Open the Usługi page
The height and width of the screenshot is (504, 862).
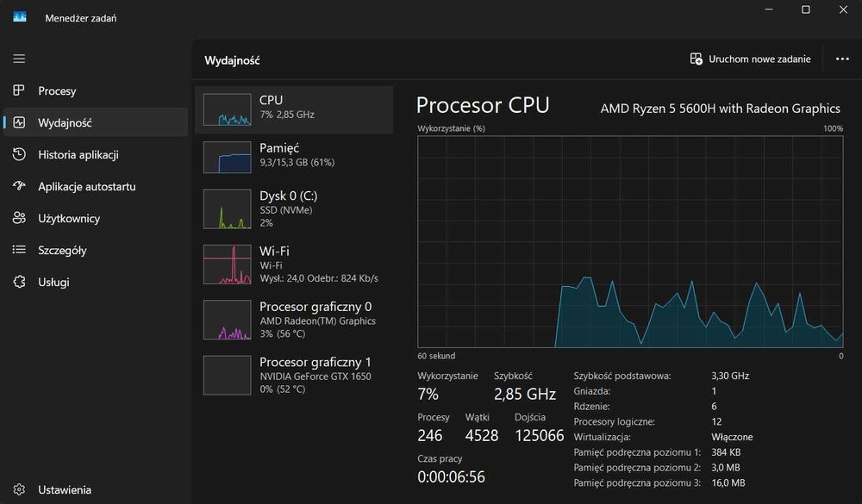53,282
